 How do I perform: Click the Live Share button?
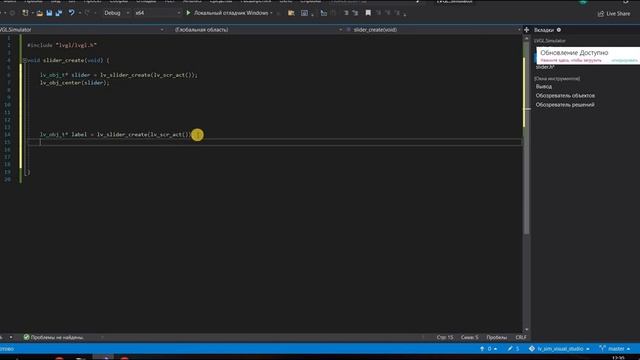point(614,14)
